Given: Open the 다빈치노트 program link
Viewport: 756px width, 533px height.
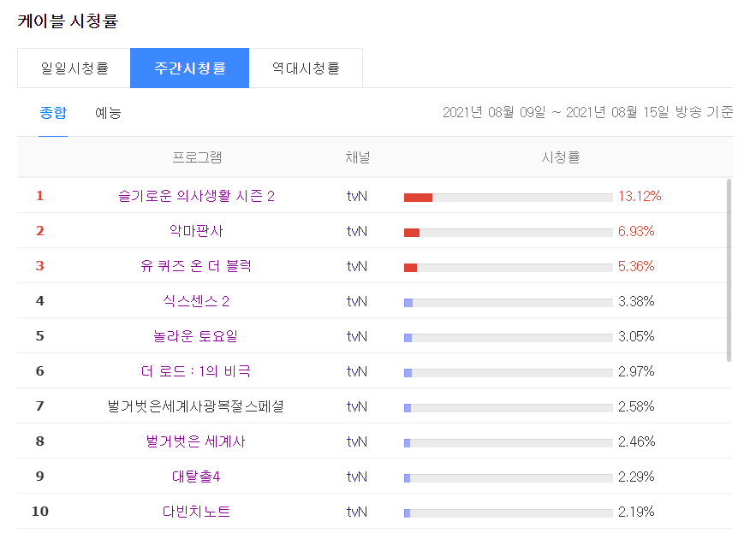Looking at the screenshot, I should (196, 512).
